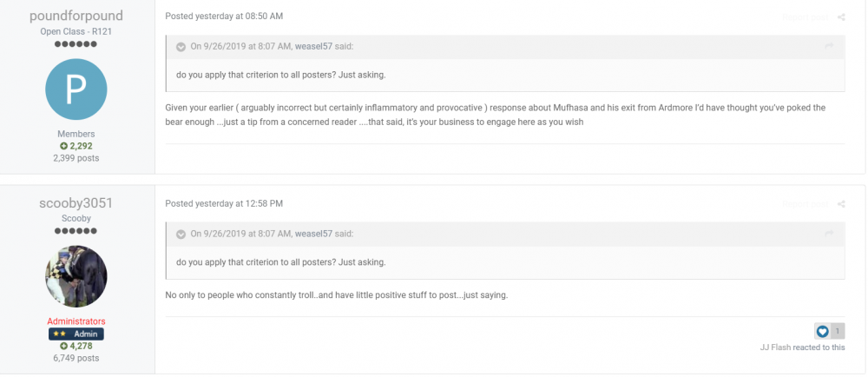Click the Admin rank badge under scooby3051
Image resolution: width=868 pixels, height=377 pixels.
tap(76, 334)
